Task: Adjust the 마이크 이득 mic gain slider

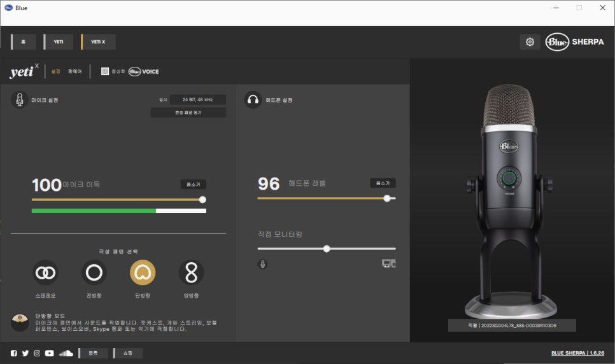Action: pos(202,200)
